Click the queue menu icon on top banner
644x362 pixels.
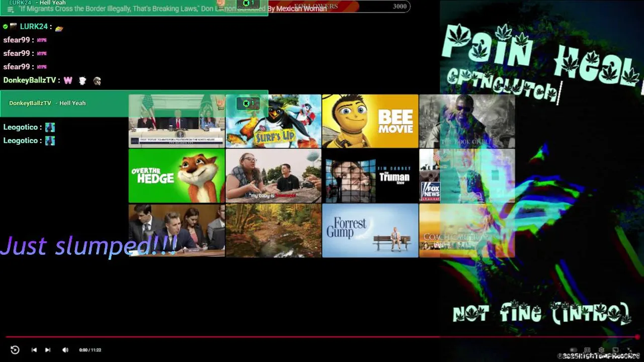[x=10, y=9]
